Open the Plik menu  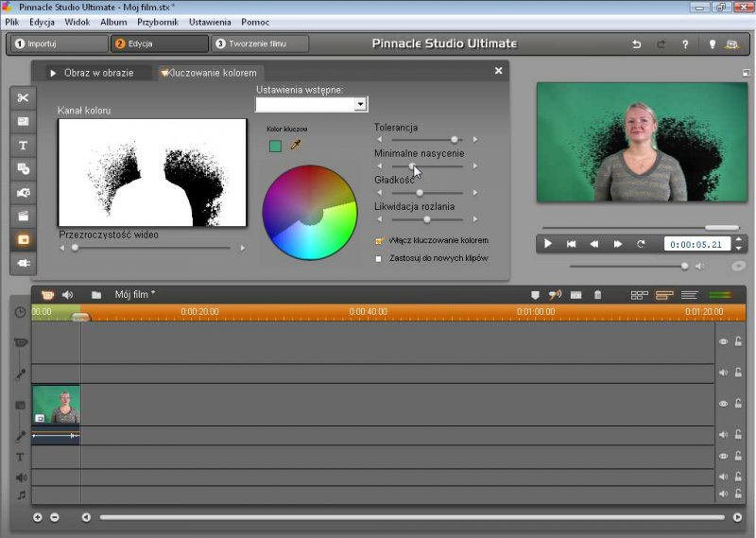coord(12,22)
